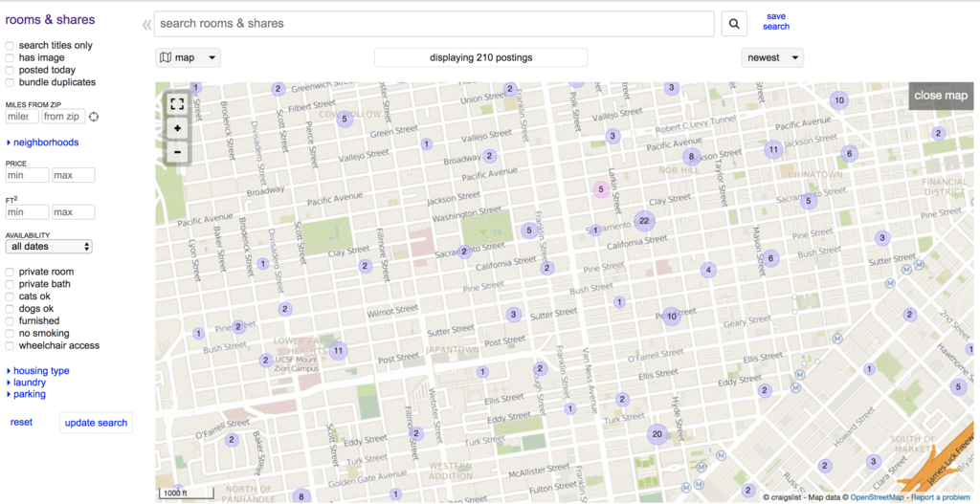Open the cluster of 8 near Nob Hill

[x=691, y=157]
